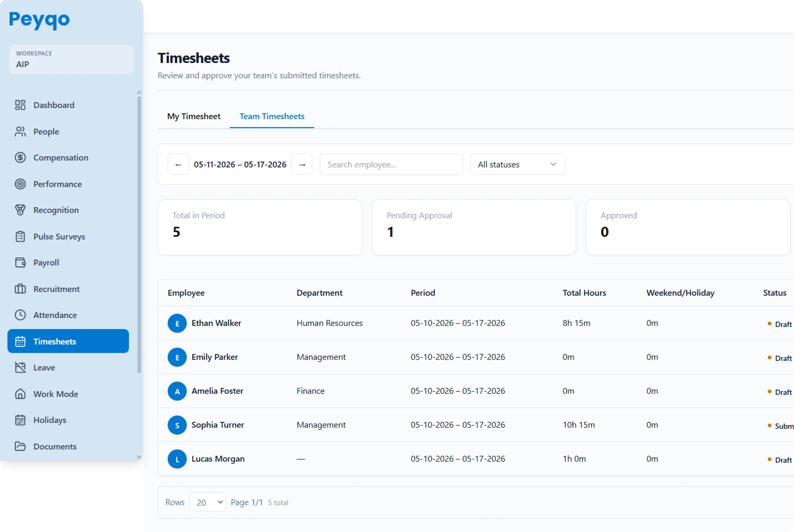Select the Timesheets calendar icon

click(x=20, y=341)
